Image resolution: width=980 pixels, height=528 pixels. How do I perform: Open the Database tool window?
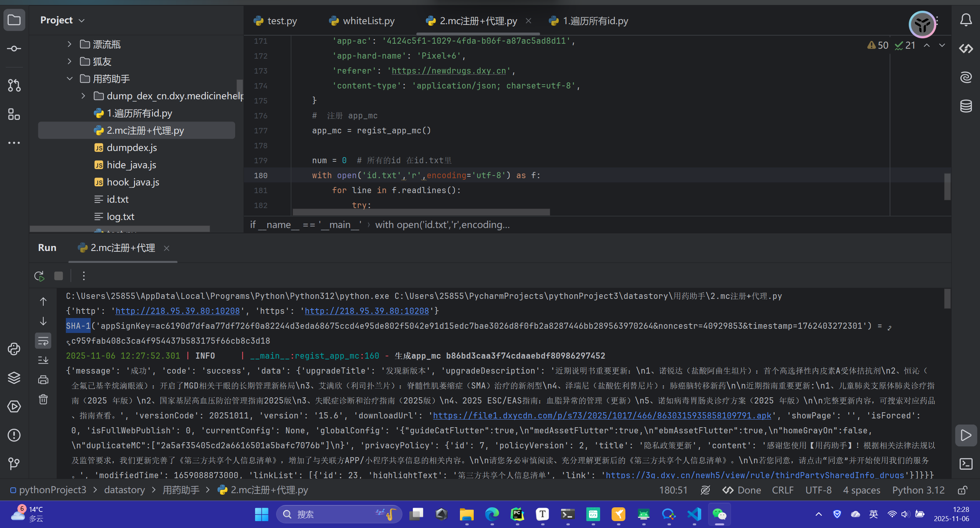point(966,106)
